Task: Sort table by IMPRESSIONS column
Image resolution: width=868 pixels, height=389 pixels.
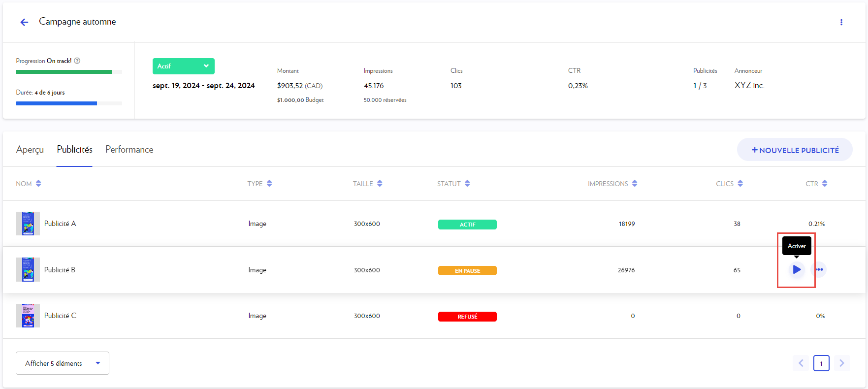Action: pos(635,184)
